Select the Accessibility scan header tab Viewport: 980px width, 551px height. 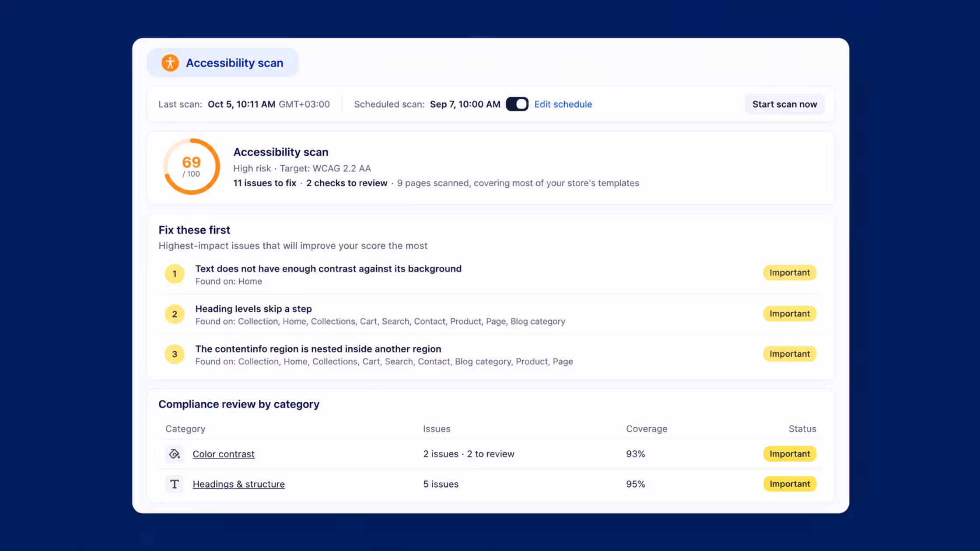tap(223, 63)
